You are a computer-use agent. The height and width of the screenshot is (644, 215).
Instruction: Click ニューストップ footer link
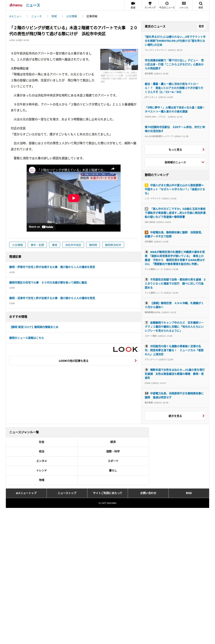point(67,493)
